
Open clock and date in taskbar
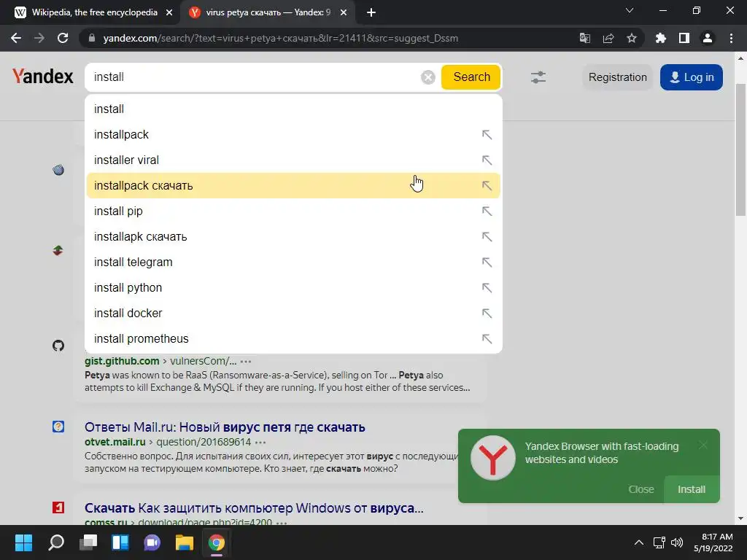tap(713, 542)
